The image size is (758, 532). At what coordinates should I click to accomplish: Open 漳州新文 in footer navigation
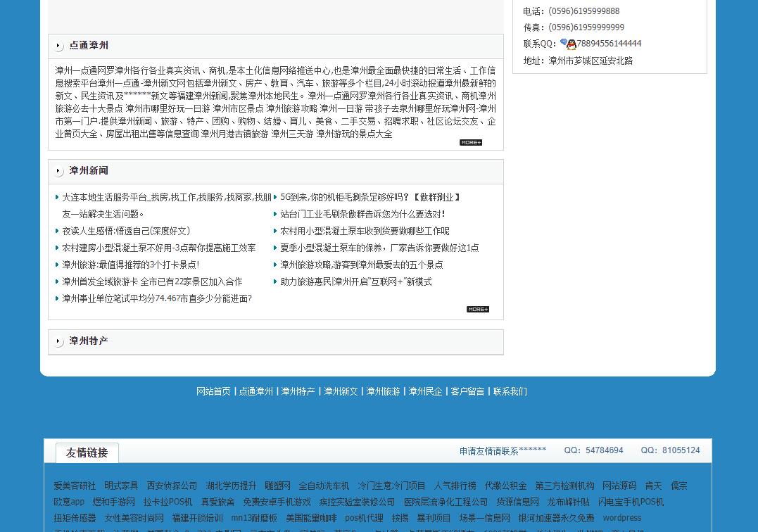(341, 391)
